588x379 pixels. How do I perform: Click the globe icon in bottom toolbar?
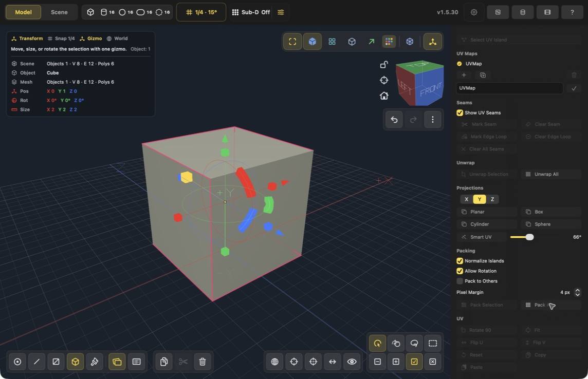tap(274, 362)
